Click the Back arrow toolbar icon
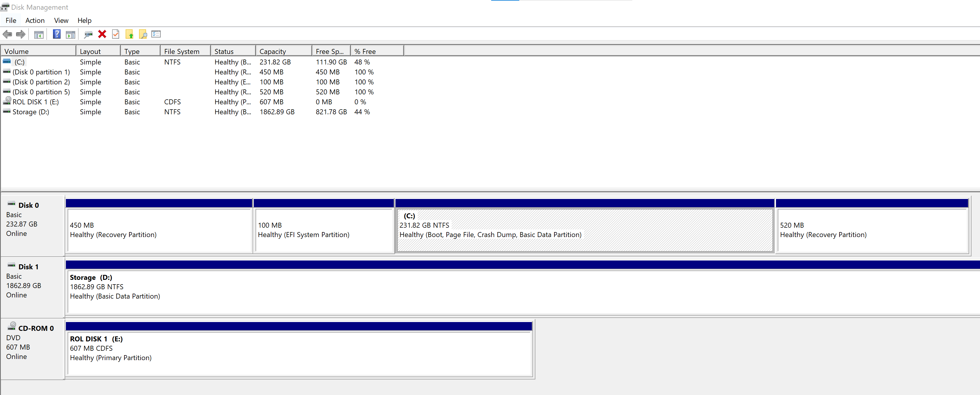This screenshot has width=980, height=395. (x=7, y=34)
